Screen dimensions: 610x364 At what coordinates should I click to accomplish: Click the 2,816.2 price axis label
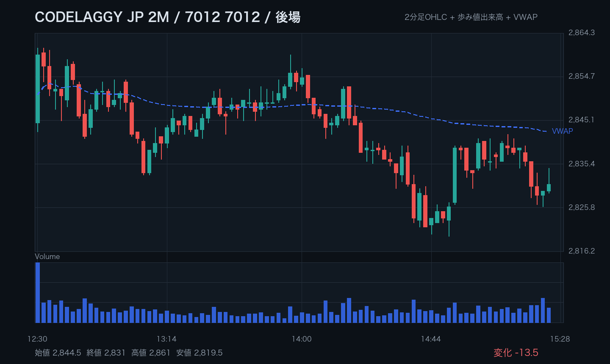(582, 251)
